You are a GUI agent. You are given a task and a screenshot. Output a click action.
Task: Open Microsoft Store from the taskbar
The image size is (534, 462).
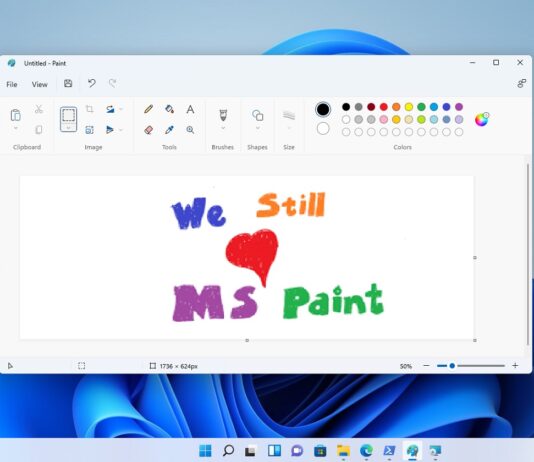click(x=320, y=450)
